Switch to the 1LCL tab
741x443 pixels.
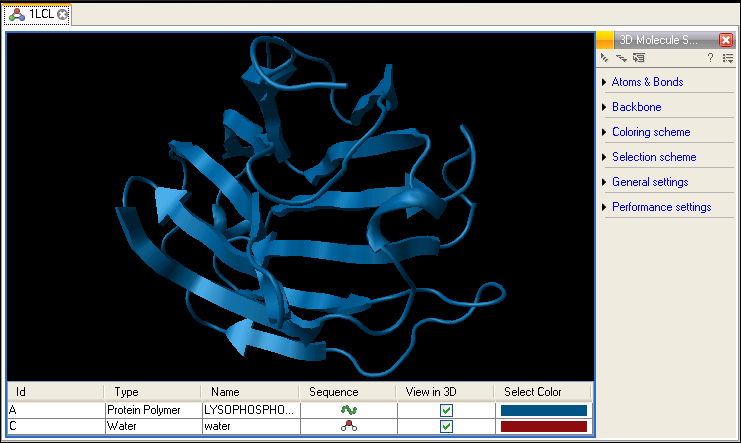tap(38, 15)
